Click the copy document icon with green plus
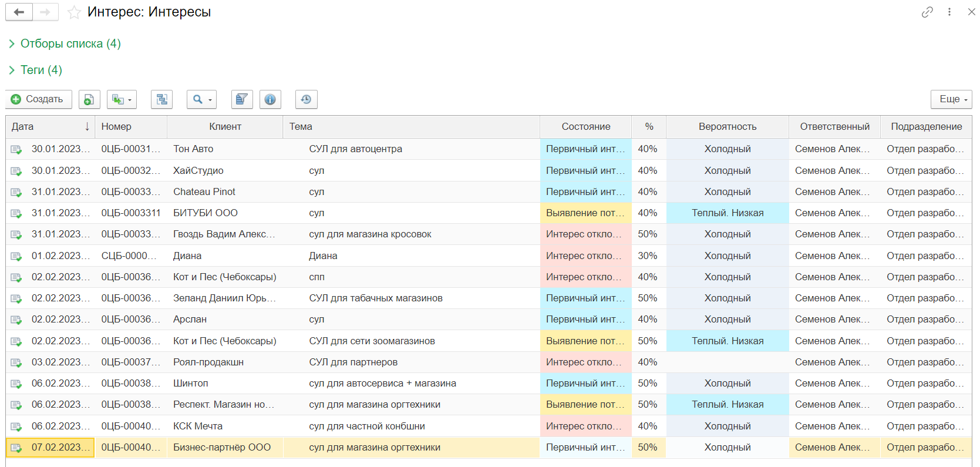This screenshot has height=467, width=980. click(89, 99)
